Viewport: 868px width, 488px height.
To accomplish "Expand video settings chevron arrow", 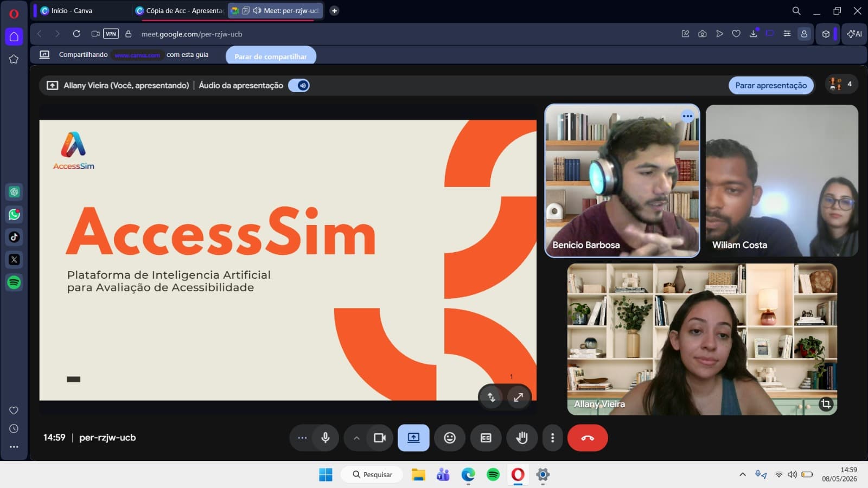I will 356,438.
